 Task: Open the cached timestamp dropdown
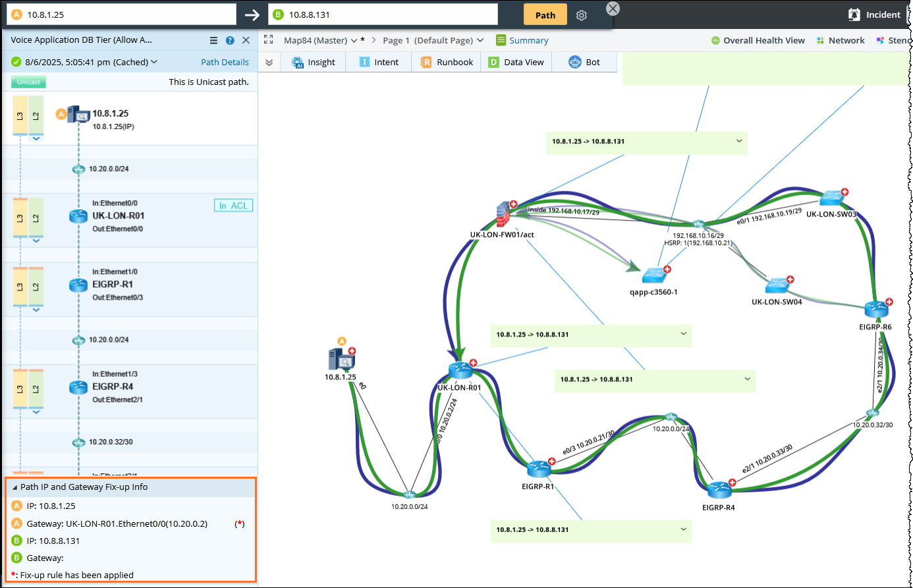(154, 62)
